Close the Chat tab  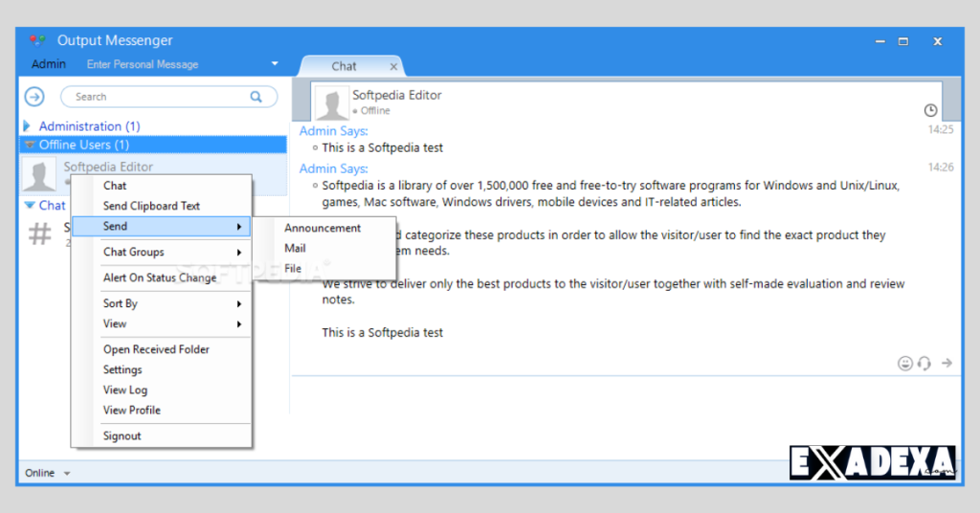pyautogui.click(x=393, y=67)
